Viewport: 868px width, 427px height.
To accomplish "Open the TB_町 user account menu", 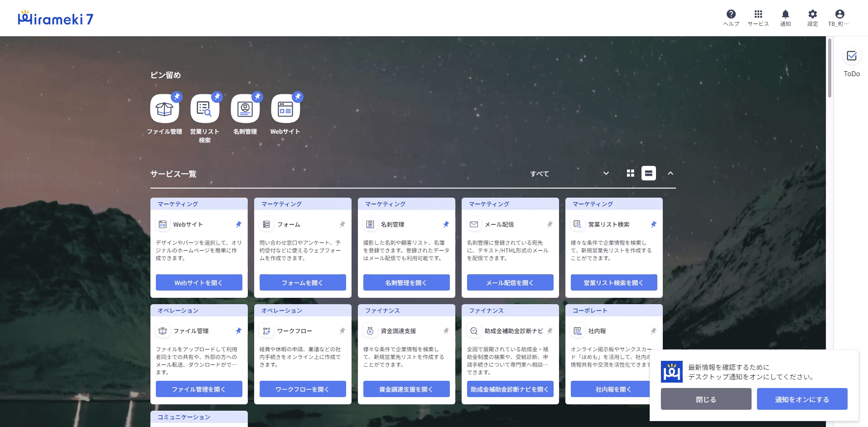I will pyautogui.click(x=839, y=15).
